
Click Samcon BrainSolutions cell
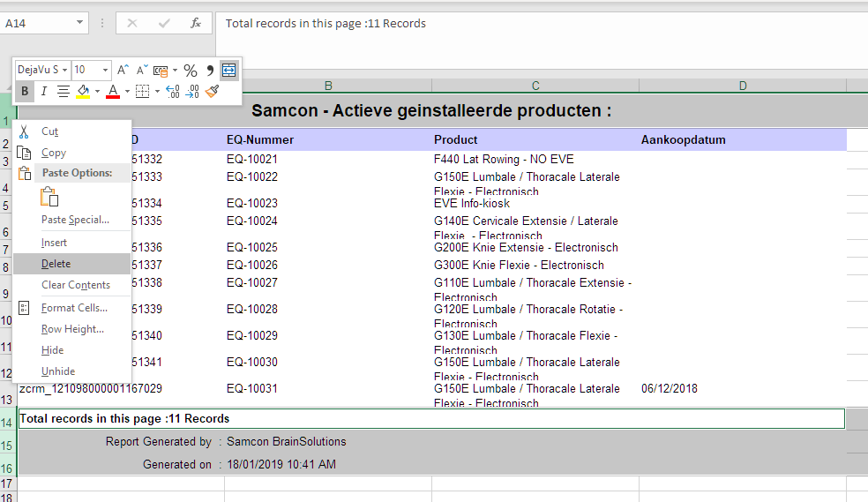point(286,442)
